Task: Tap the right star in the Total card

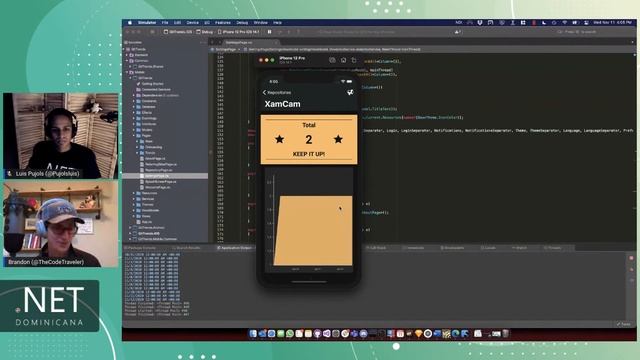Action: pyautogui.click(x=338, y=139)
